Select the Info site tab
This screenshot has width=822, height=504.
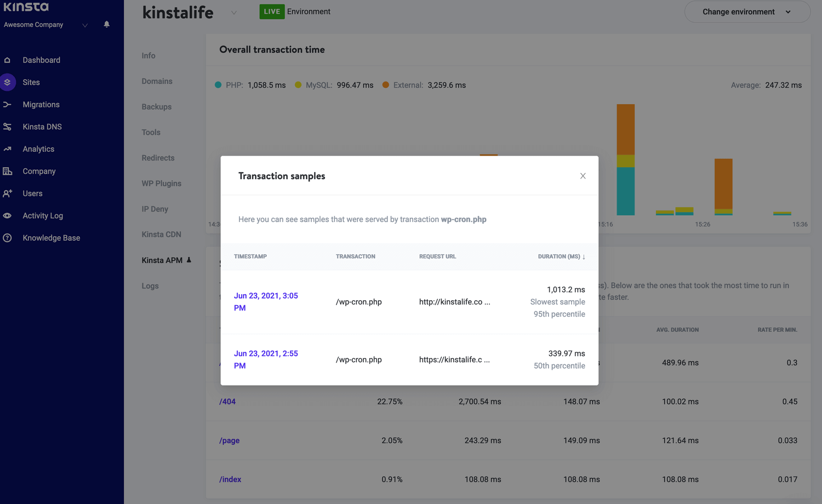149,55
